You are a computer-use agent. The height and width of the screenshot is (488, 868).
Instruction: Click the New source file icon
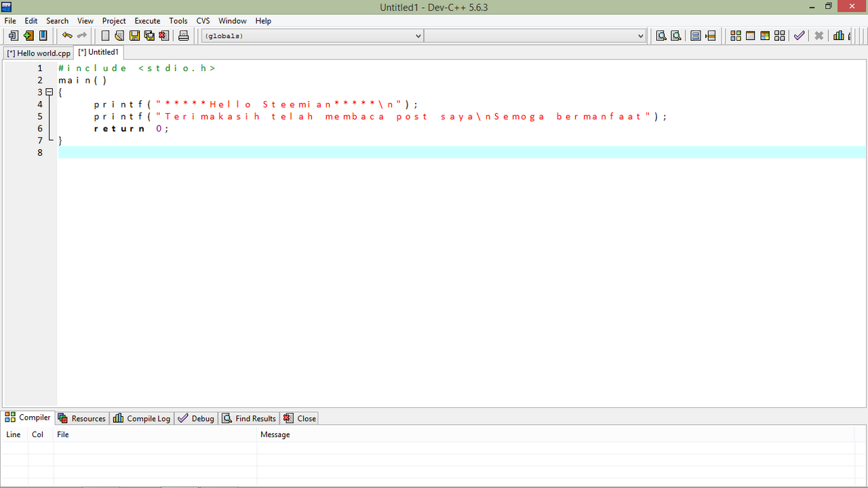coord(105,36)
